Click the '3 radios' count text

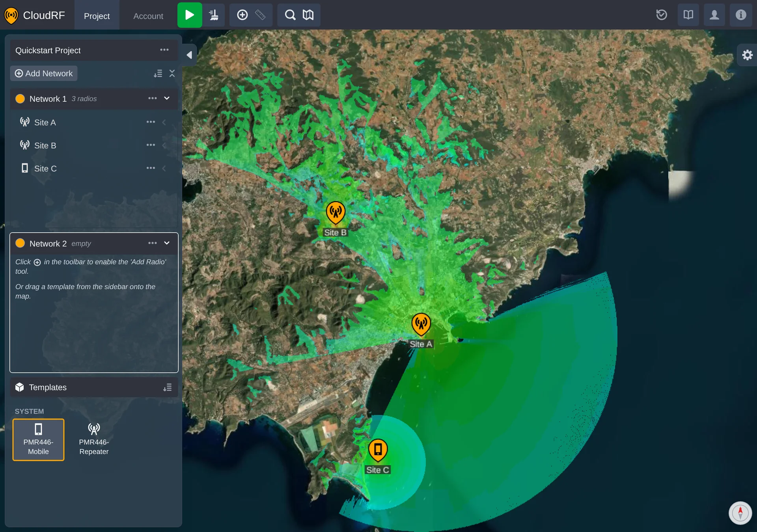84,99
